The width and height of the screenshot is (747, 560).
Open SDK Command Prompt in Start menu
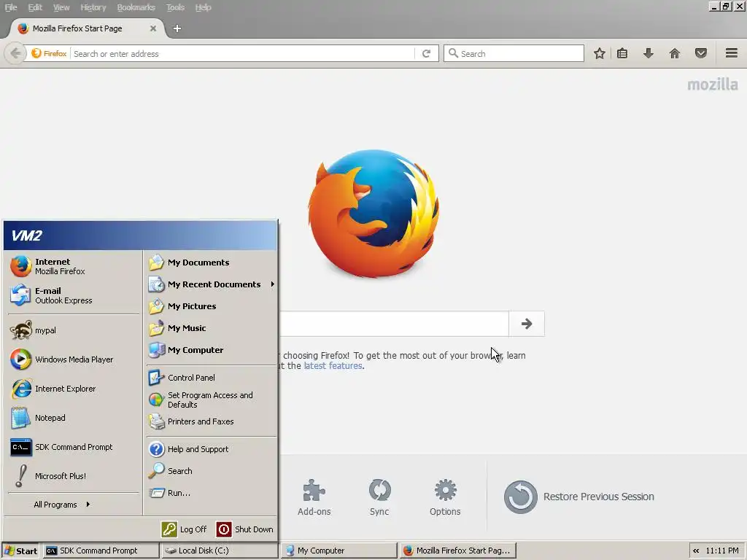[x=74, y=447]
